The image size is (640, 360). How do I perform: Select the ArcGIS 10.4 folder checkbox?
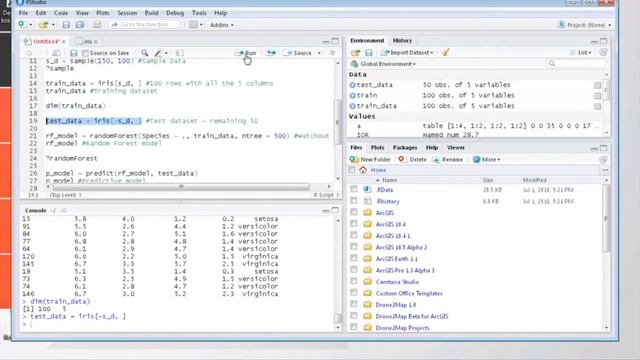pyautogui.click(x=353, y=224)
